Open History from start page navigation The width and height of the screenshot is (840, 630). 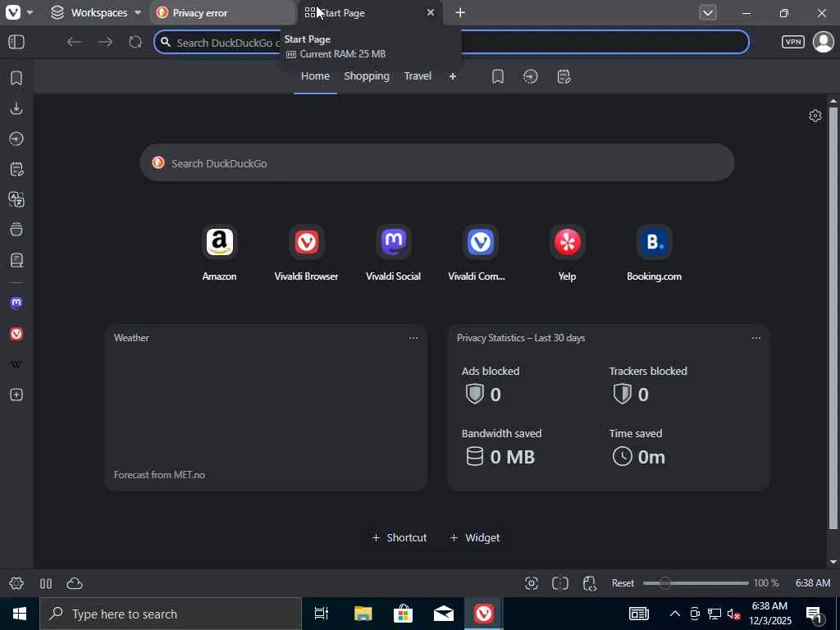[531, 76]
